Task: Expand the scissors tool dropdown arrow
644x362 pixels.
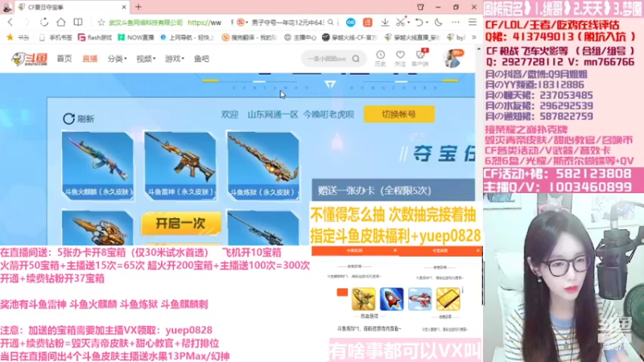Action: point(408,23)
